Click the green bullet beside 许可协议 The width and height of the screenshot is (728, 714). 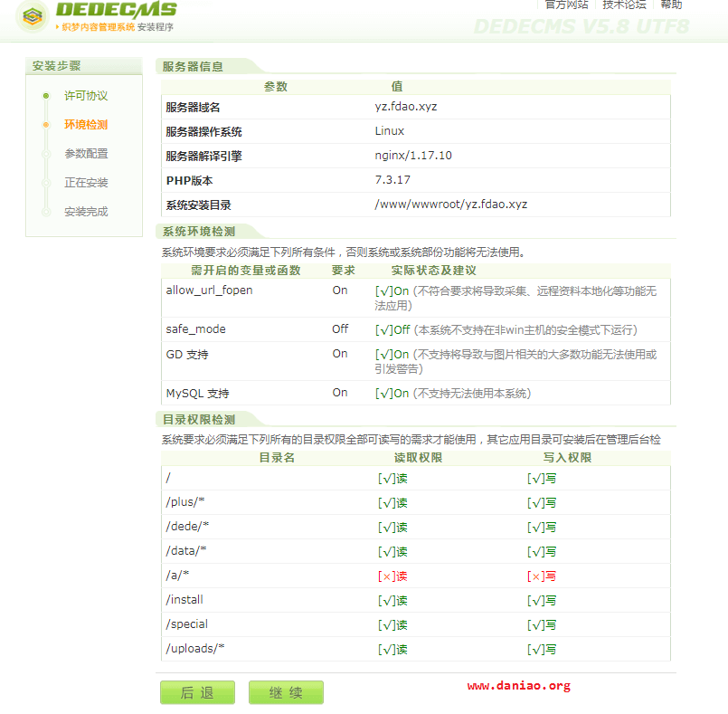[x=46, y=96]
